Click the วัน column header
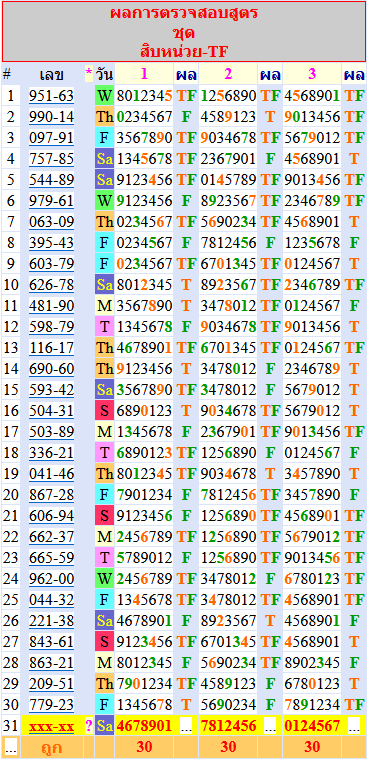 coord(104,75)
